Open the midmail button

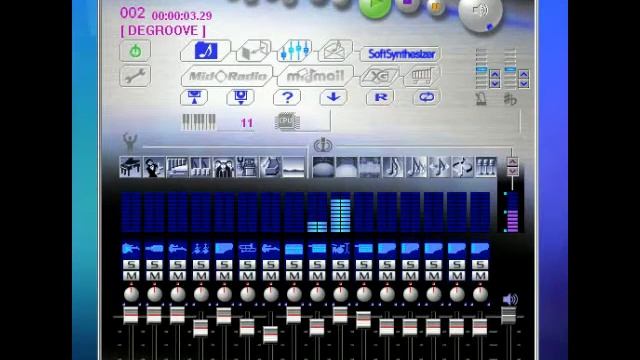pos(315,76)
